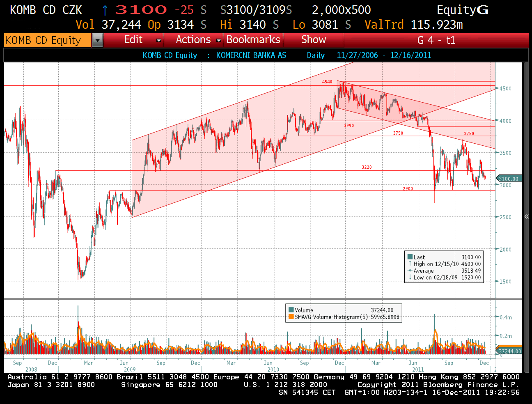Click the ValTrd 115.923m value
Viewport: 532px width, 404px height.
414,25
